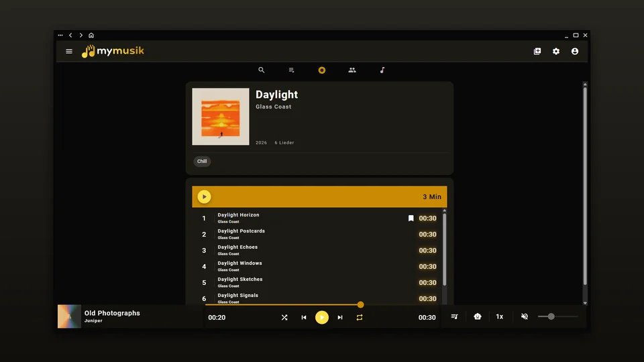Open the hamburger navigation menu
The width and height of the screenshot is (644, 362).
click(69, 52)
